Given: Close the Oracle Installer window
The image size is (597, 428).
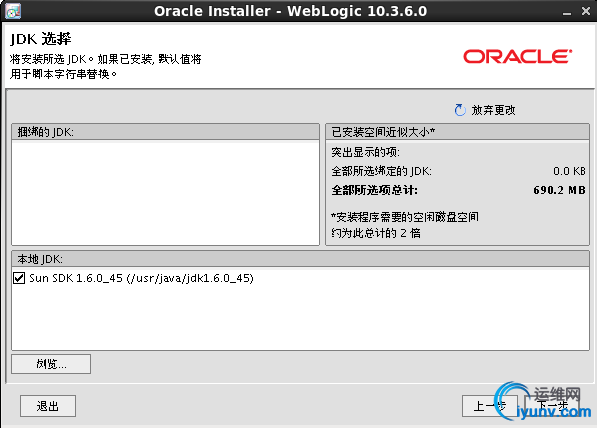Looking at the screenshot, I should (x=586, y=11).
